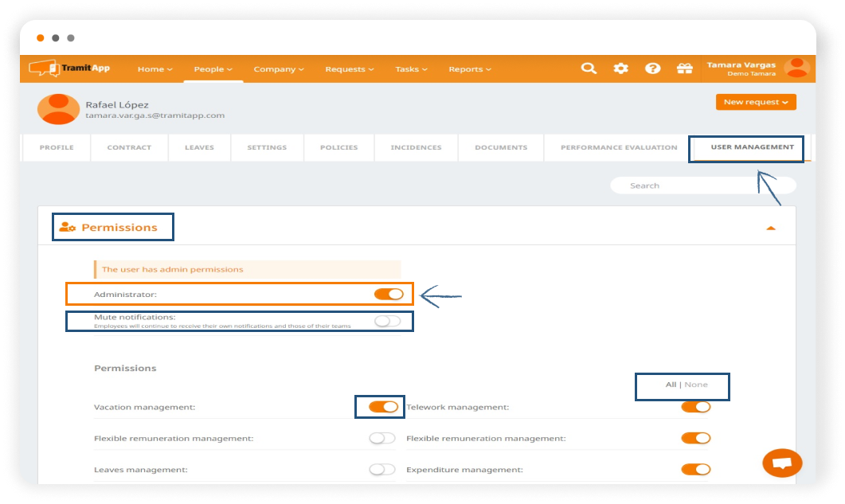Collapse the Permissions section arrow
Screen dimensions: 845x504
coord(770,229)
